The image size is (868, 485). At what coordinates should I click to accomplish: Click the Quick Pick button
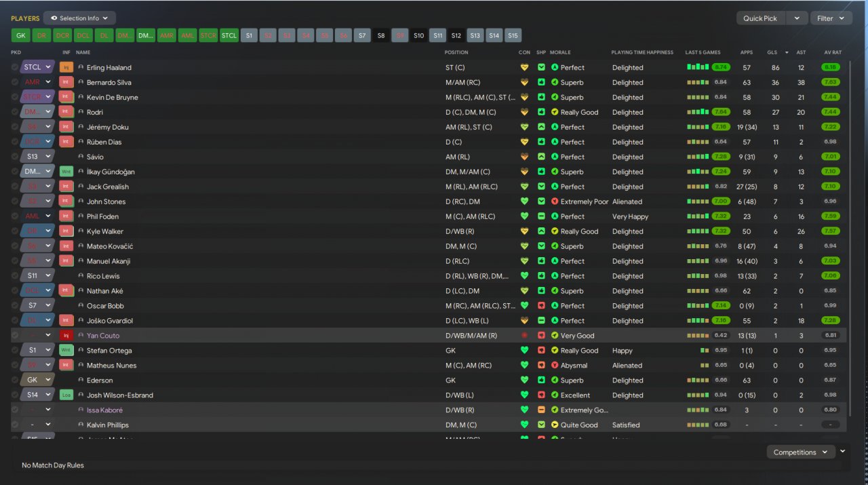coord(762,18)
